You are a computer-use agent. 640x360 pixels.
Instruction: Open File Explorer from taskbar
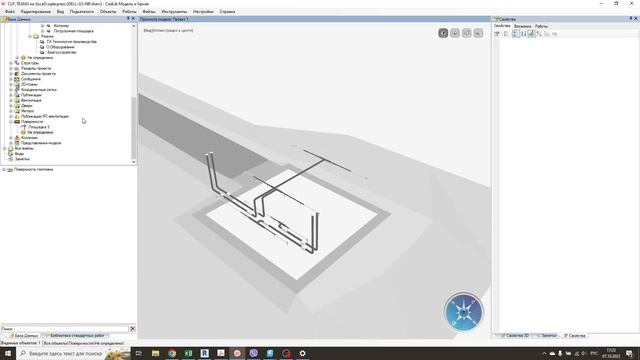(156, 353)
